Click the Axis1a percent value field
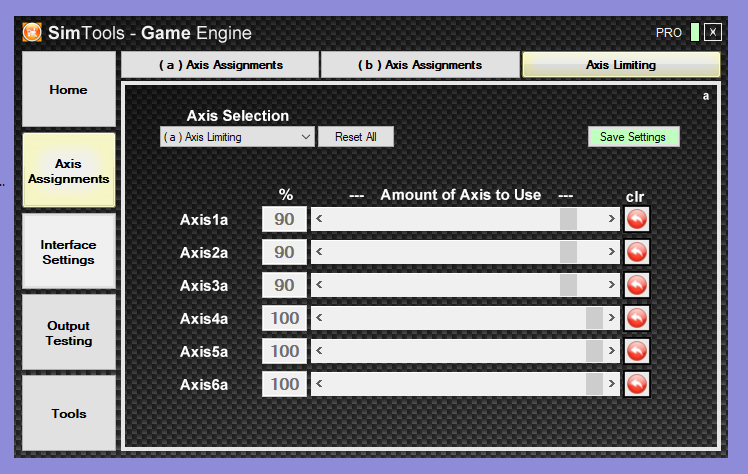 click(284, 219)
